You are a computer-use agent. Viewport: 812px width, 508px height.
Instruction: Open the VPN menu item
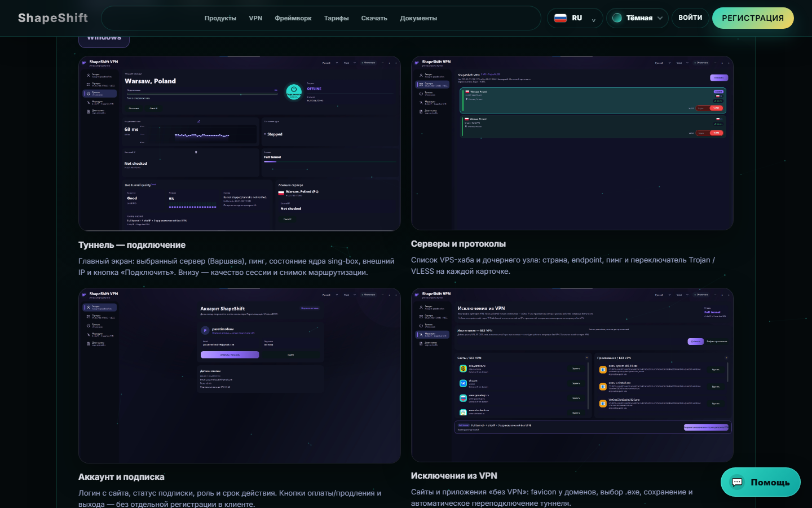(x=255, y=18)
